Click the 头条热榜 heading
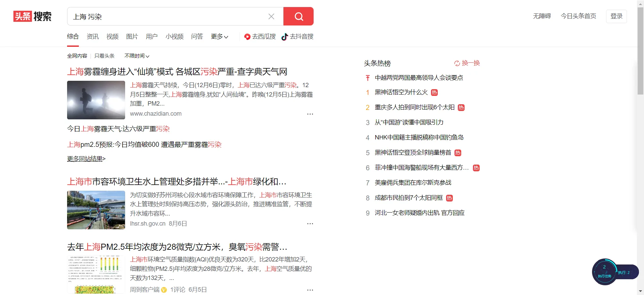The width and height of the screenshot is (644, 295). click(x=377, y=63)
